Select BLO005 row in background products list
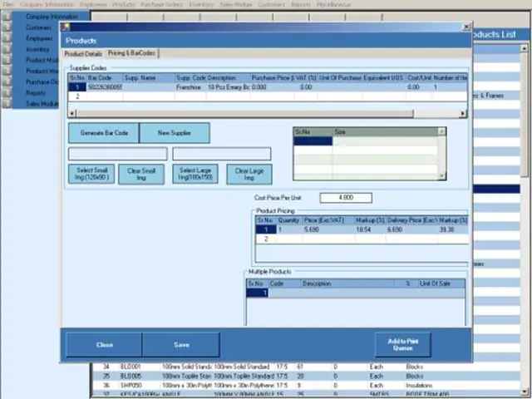The image size is (532, 399). click(305, 376)
